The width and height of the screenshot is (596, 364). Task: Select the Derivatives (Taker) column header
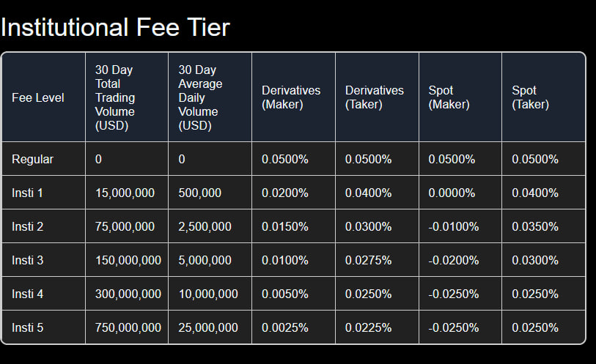tap(375, 97)
